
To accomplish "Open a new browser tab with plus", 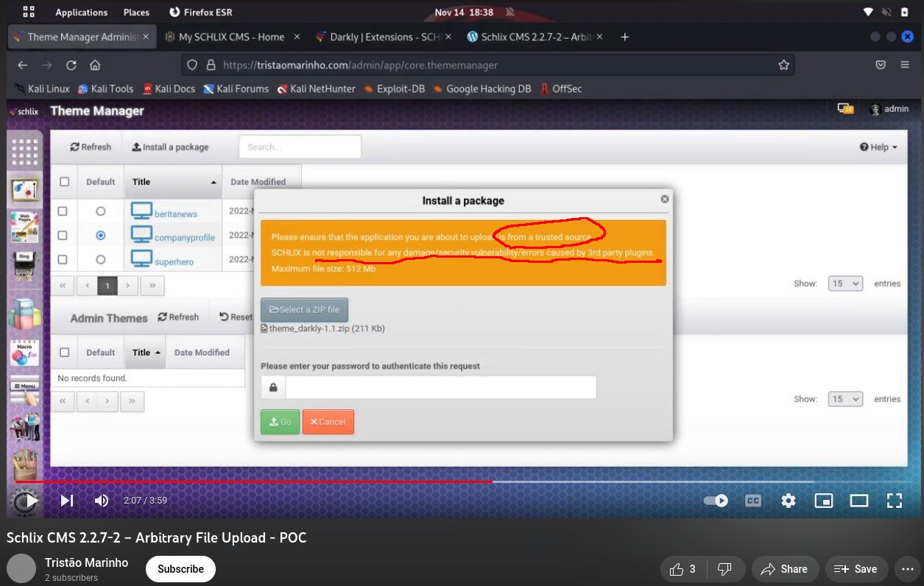I will click(x=625, y=37).
